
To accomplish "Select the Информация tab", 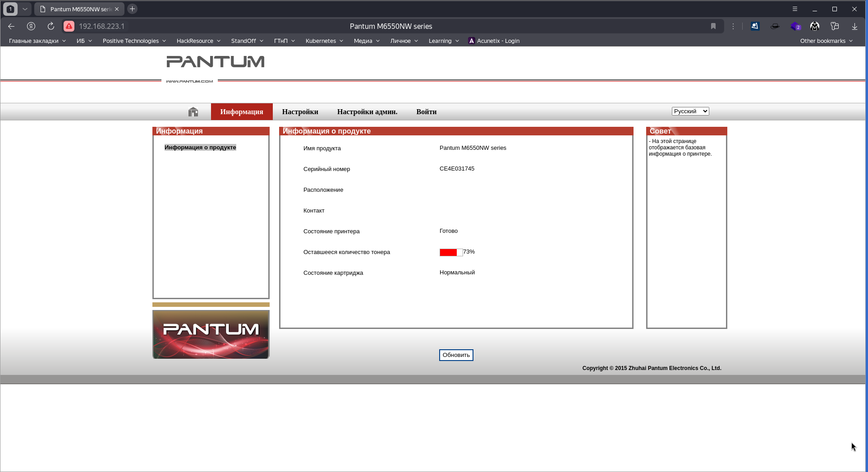I will coord(242,112).
